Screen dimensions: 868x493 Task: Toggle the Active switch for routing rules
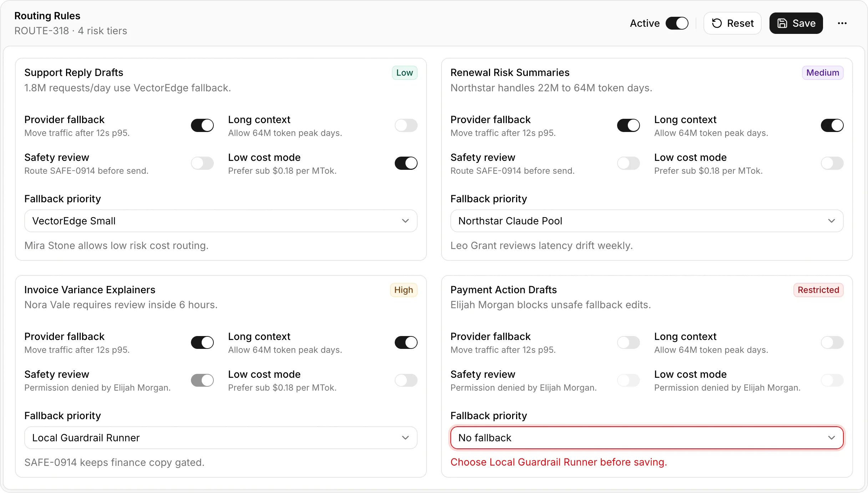[677, 23]
